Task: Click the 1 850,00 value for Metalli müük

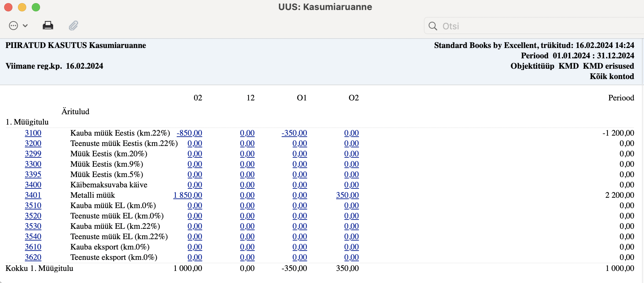Action: tap(188, 195)
